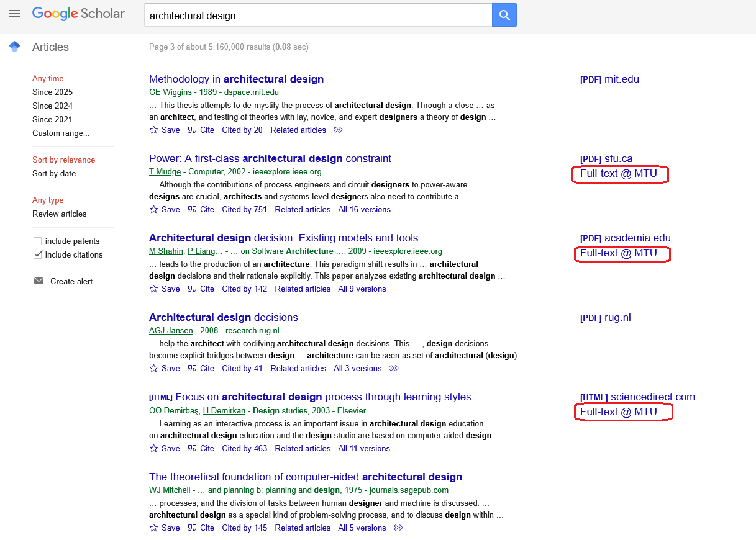Click star icon for Architectural design decisions result

click(153, 368)
